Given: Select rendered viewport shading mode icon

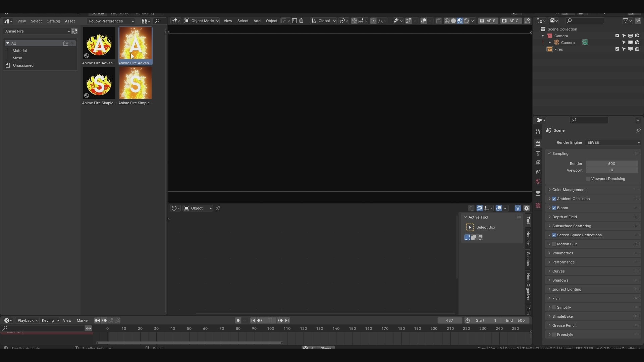Looking at the screenshot, I should [x=466, y=21].
